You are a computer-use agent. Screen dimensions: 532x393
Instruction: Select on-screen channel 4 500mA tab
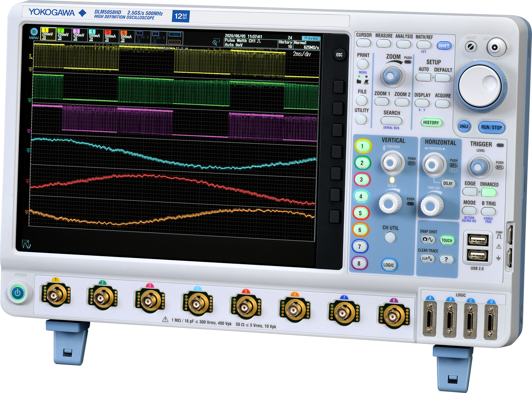pos(95,35)
